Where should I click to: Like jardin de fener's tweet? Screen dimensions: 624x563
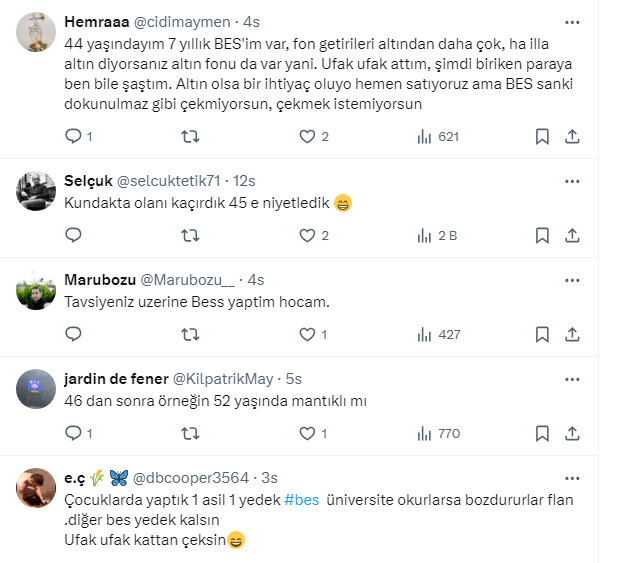pyautogui.click(x=308, y=433)
